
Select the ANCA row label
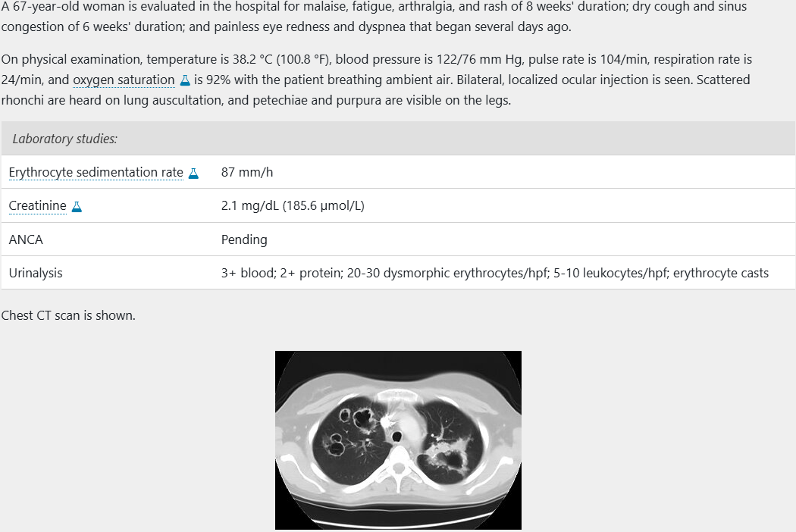(26, 239)
